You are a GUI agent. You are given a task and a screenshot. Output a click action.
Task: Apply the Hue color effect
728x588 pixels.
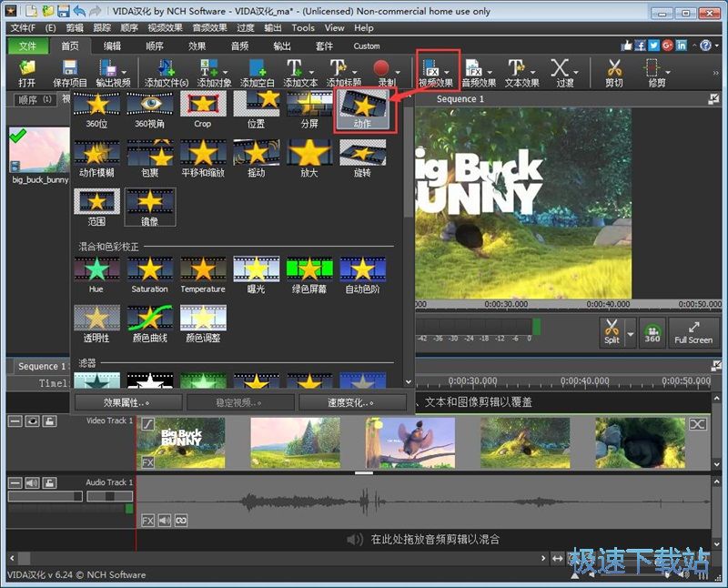pos(96,275)
